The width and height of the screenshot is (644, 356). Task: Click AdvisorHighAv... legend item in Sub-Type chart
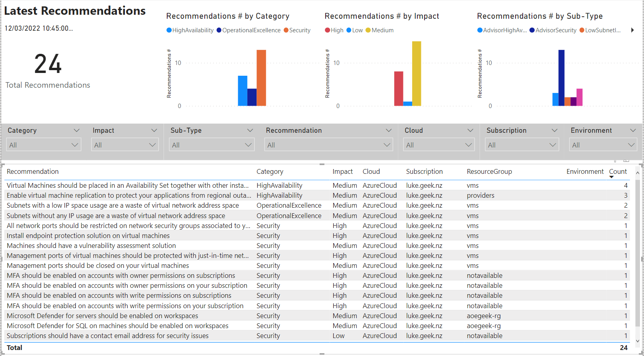point(502,30)
